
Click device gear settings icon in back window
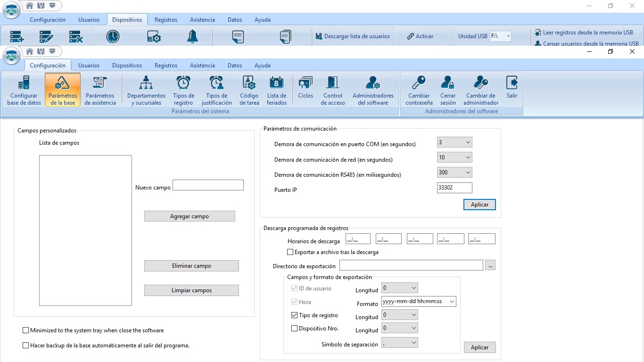pyautogui.click(x=154, y=36)
